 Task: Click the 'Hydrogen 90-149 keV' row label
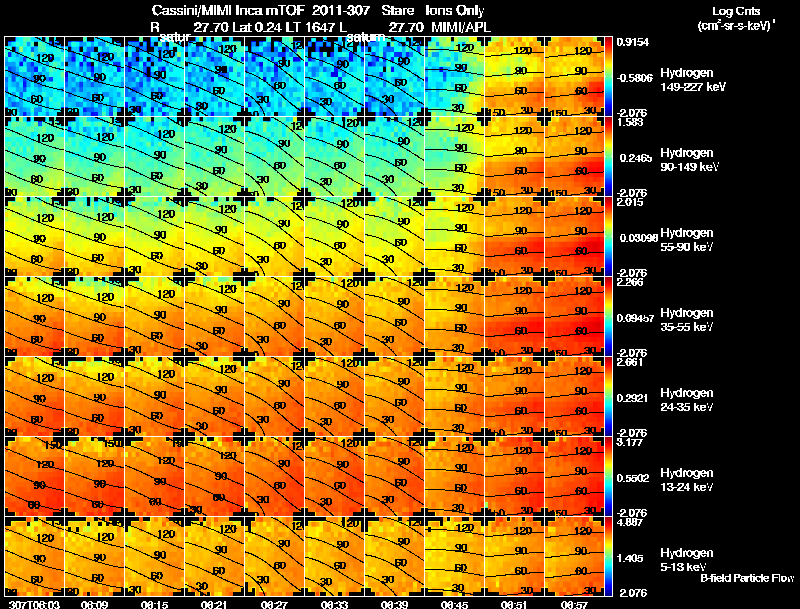690,160
